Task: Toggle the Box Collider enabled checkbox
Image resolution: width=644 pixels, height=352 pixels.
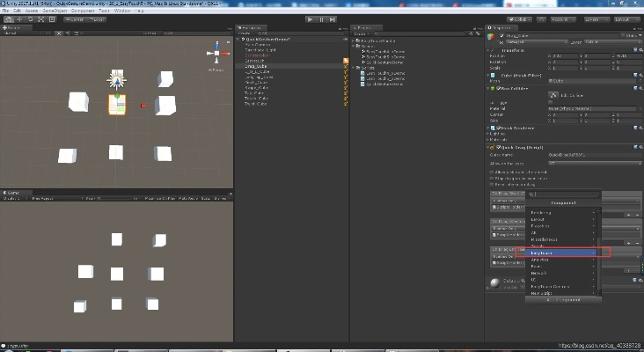Action: [x=496, y=88]
